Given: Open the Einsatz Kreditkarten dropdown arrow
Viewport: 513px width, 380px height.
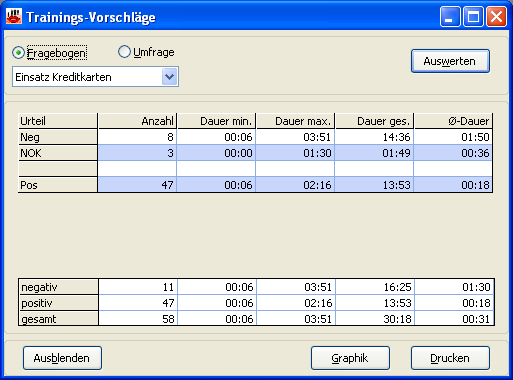Looking at the screenshot, I should [170, 77].
